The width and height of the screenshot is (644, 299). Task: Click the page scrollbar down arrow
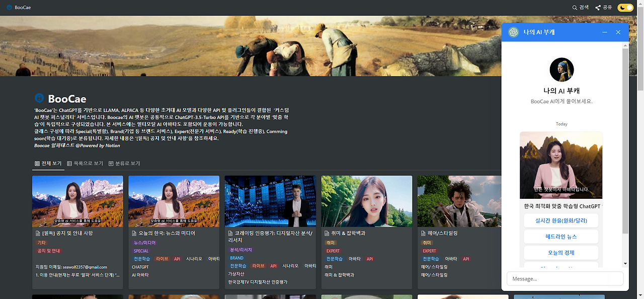640,295
